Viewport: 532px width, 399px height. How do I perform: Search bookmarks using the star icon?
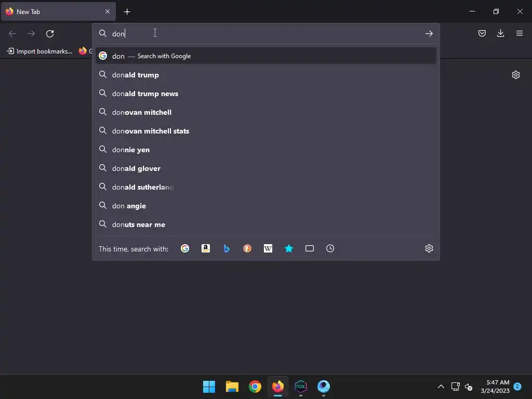289,248
